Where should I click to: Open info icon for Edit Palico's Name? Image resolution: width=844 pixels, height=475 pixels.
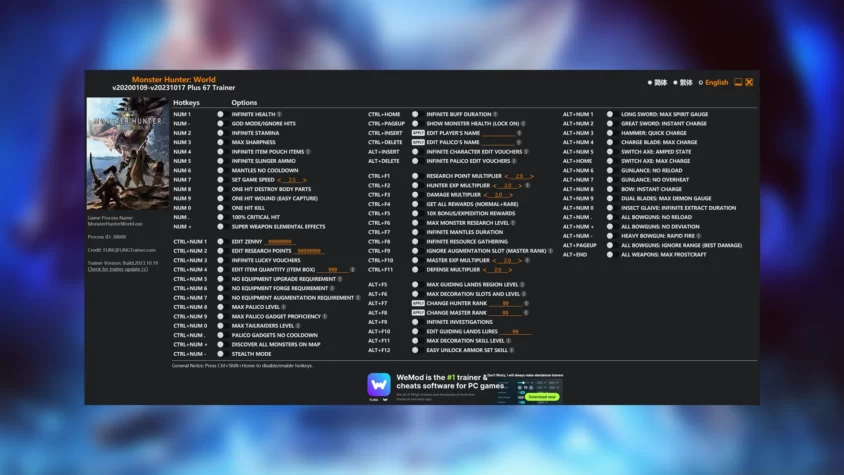coord(519,142)
